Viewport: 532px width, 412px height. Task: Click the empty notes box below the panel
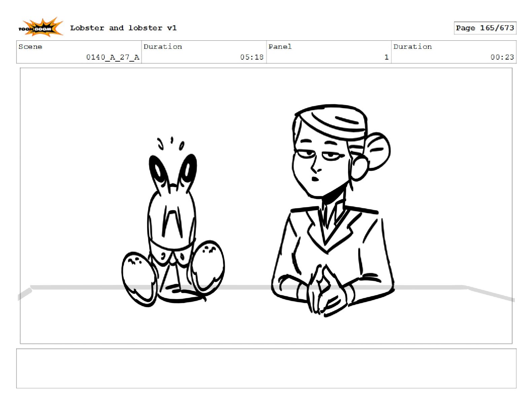click(266, 369)
